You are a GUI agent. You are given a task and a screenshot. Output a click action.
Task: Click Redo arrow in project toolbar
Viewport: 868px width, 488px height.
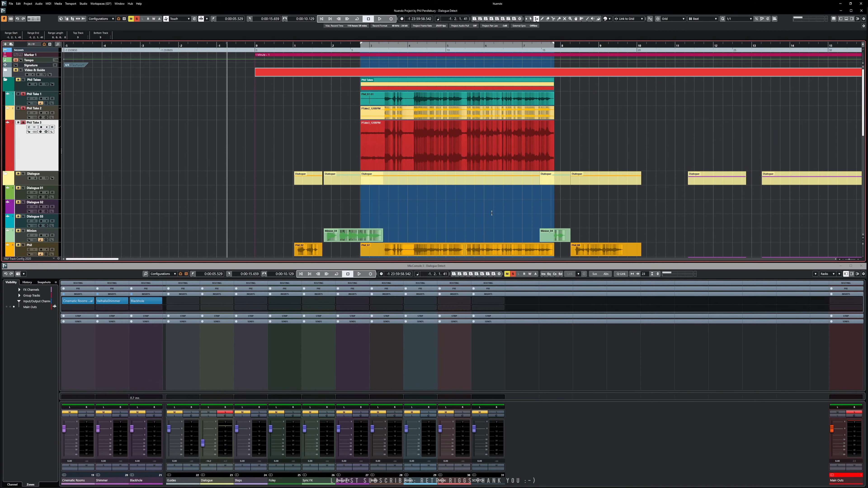[23, 19]
